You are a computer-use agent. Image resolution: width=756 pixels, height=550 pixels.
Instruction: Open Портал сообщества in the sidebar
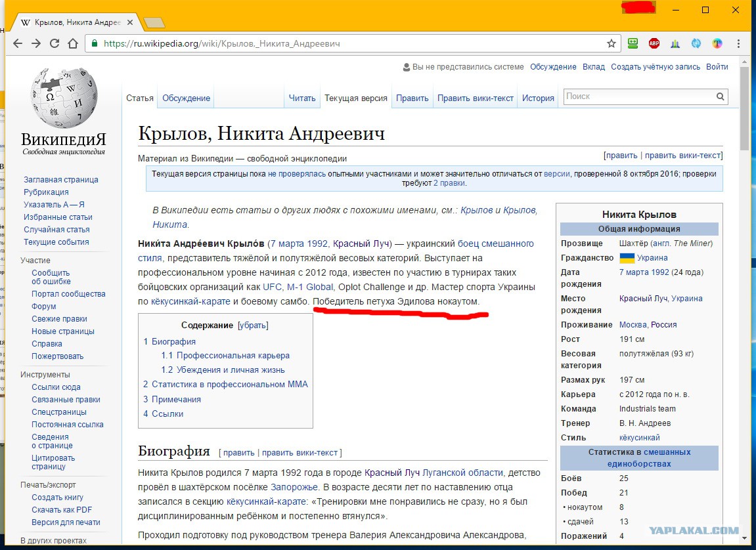(x=68, y=294)
